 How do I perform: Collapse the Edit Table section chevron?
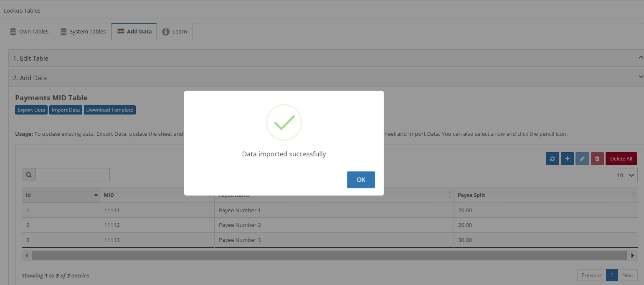point(641,58)
